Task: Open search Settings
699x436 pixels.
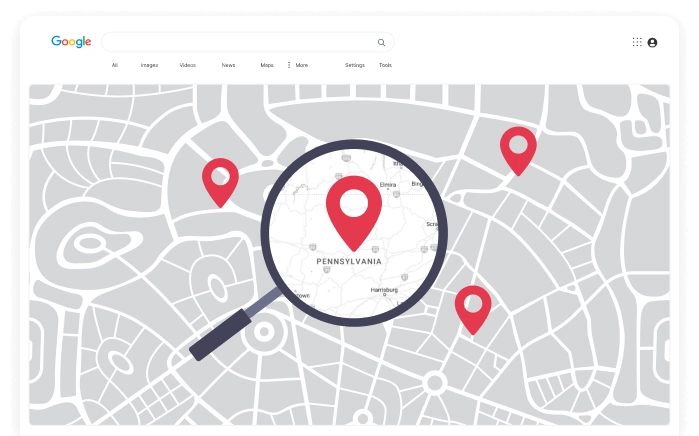Action: (x=355, y=65)
